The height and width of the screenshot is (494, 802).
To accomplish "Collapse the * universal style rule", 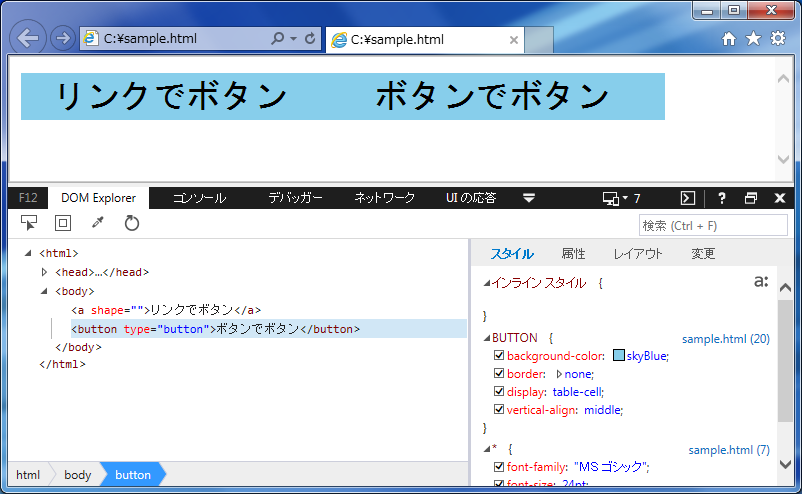I will click(487, 449).
